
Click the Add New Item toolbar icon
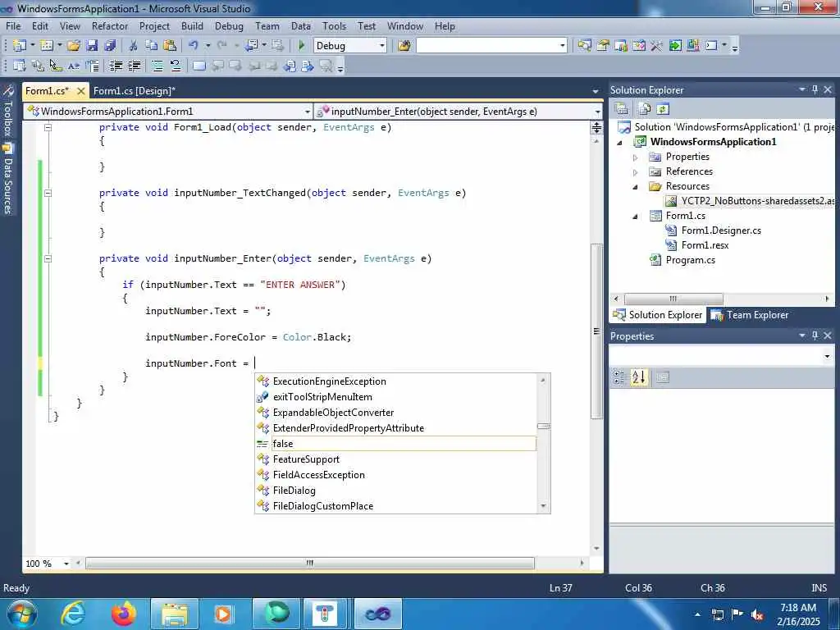(x=47, y=46)
